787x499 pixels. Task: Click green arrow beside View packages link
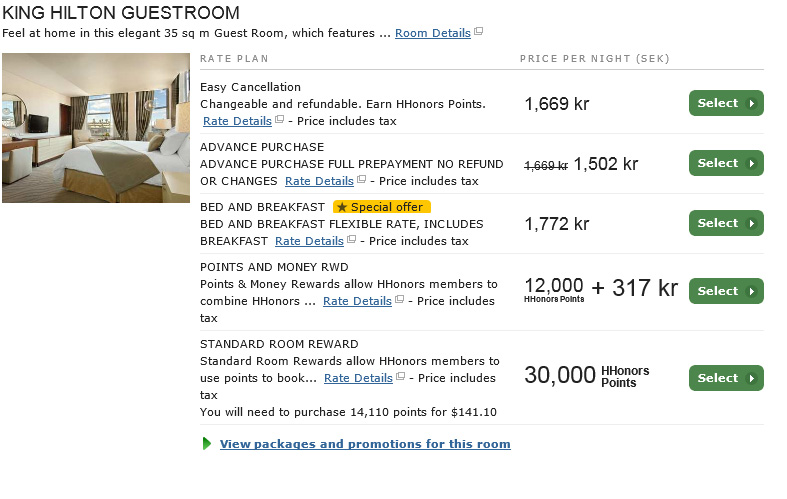pyautogui.click(x=208, y=444)
